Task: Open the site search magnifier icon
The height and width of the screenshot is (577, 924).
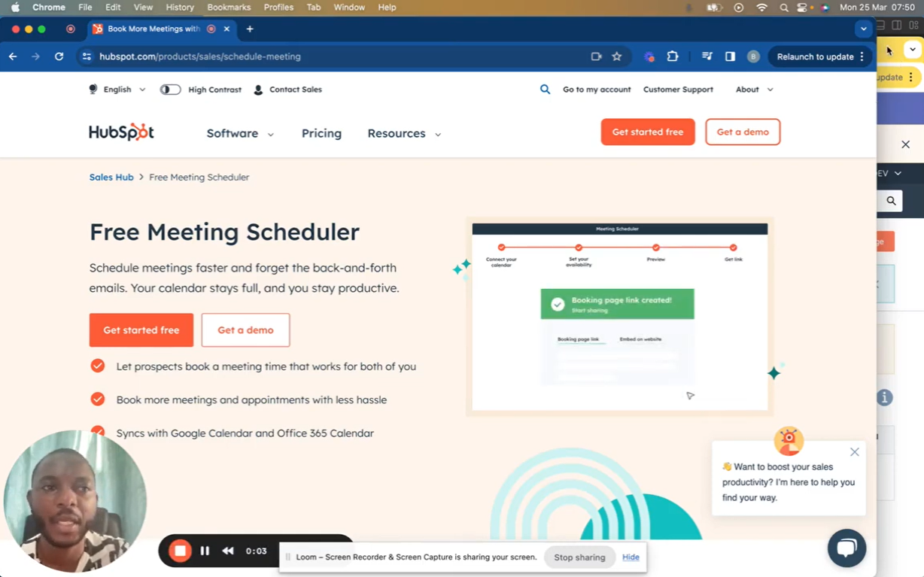Action: point(545,90)
